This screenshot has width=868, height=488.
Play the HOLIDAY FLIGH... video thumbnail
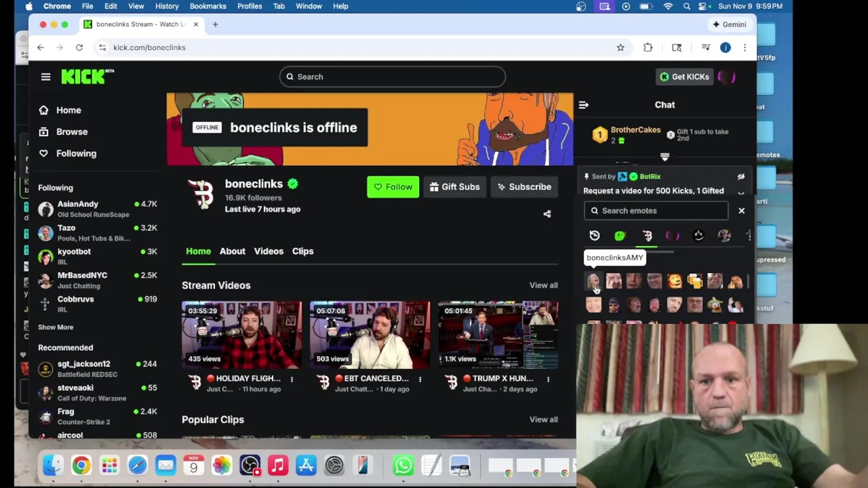click(242, 335)
